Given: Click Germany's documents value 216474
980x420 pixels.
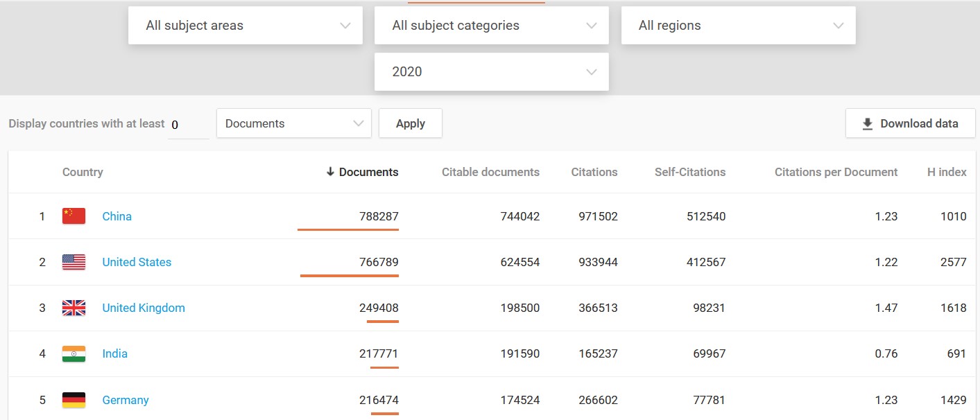Looking at the screenshot, I should (379, 400).
